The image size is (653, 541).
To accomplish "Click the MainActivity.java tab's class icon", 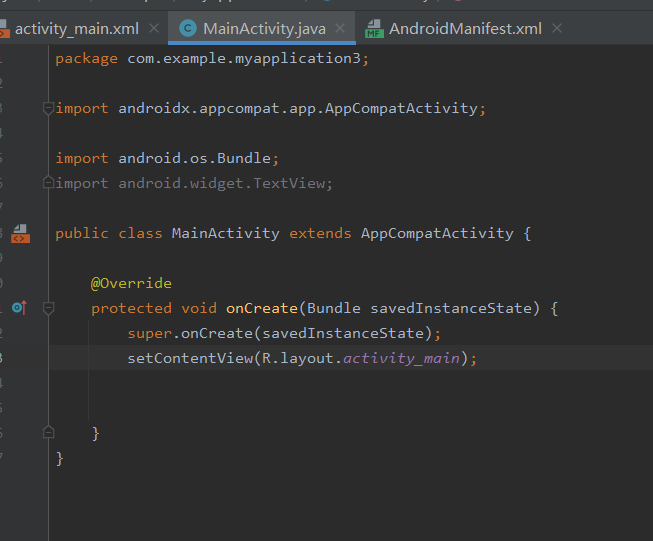I will [187, 28].
